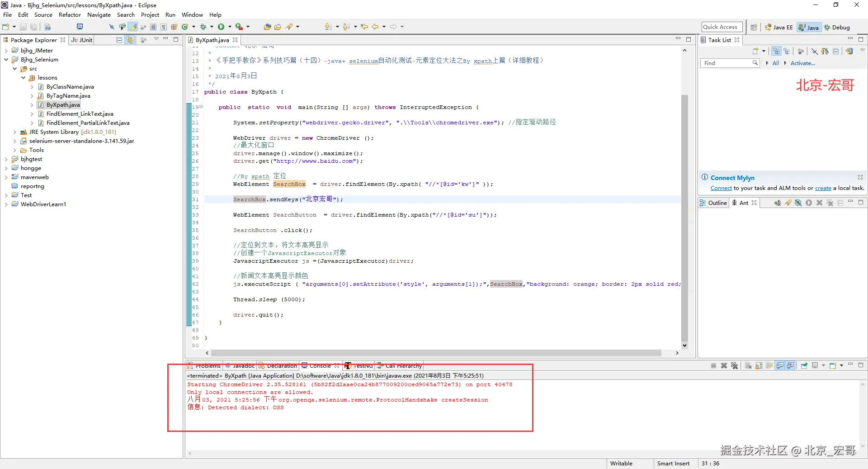Click the editor vertical scrollbar thumb
Image resolution: width=868 pixels, height=469 pixels.
(x=684, y=218)
